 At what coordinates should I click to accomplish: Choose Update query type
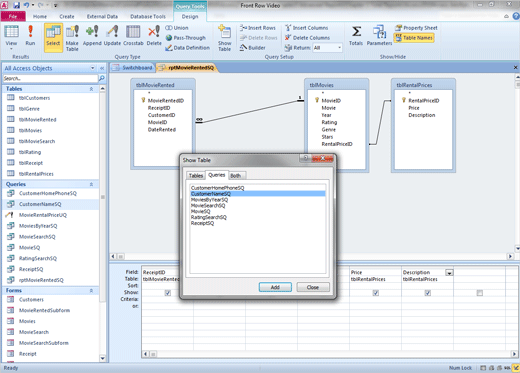112,35
